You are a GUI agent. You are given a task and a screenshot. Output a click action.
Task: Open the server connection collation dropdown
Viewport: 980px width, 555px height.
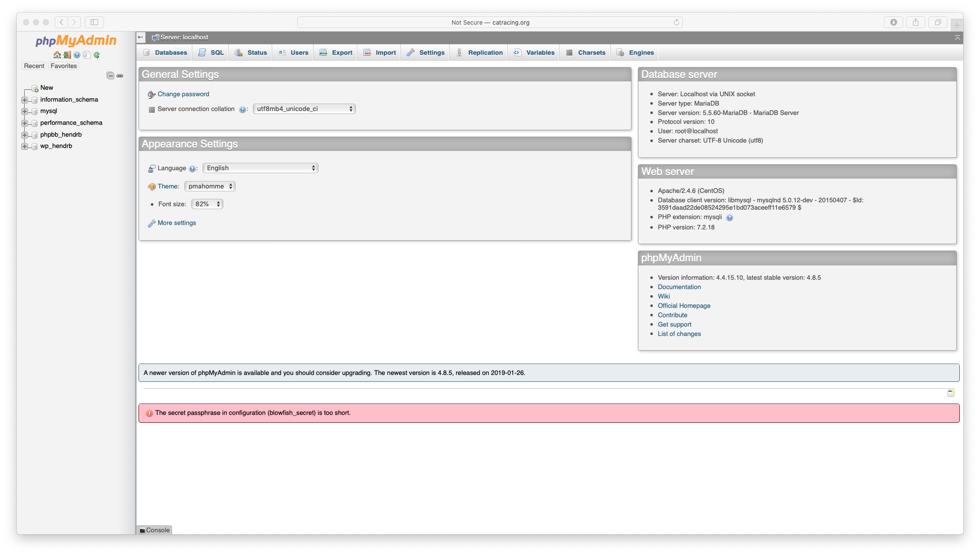304,109
